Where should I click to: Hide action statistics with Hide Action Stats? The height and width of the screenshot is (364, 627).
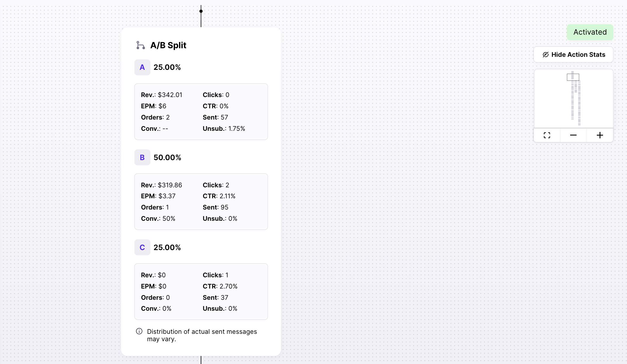pos(573,54)
